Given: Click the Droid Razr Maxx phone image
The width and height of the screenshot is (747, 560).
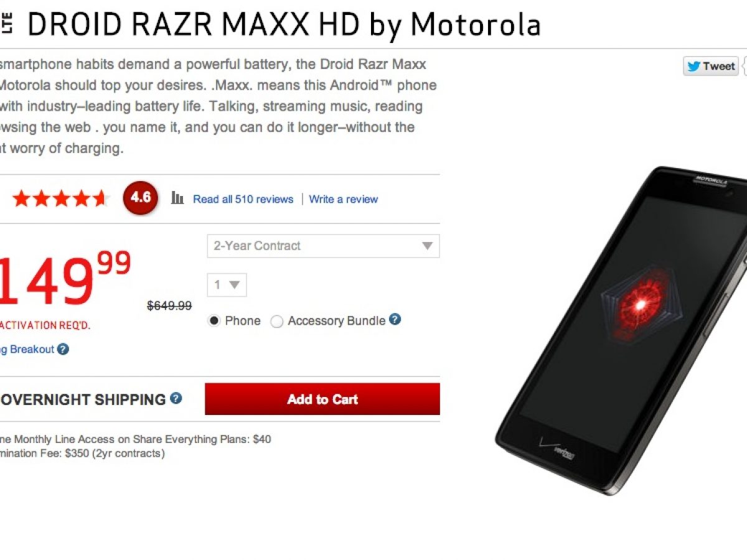Looking at the screenshot, I should pyautogui.click(x=622, y=330).
